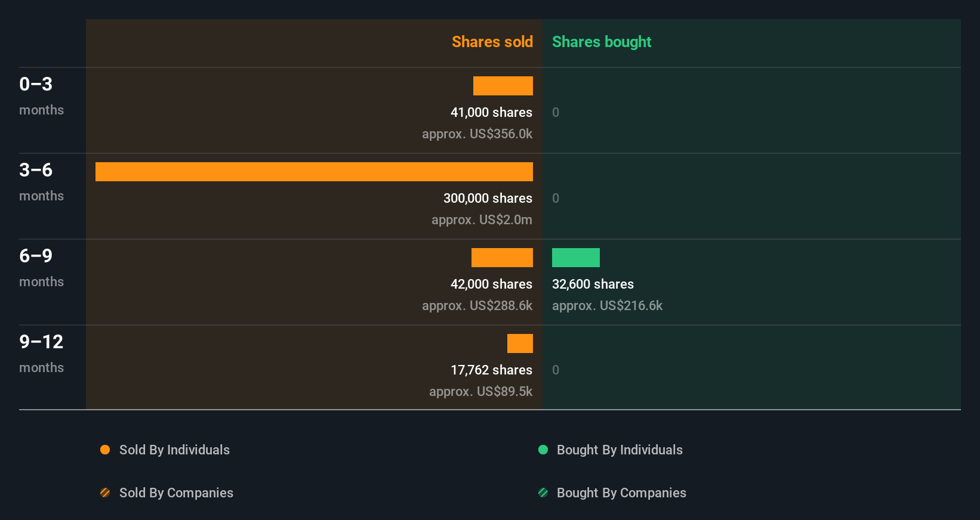Click the approx. US$89.5k amount
This screenshot has height=520, width=980.
480,391
